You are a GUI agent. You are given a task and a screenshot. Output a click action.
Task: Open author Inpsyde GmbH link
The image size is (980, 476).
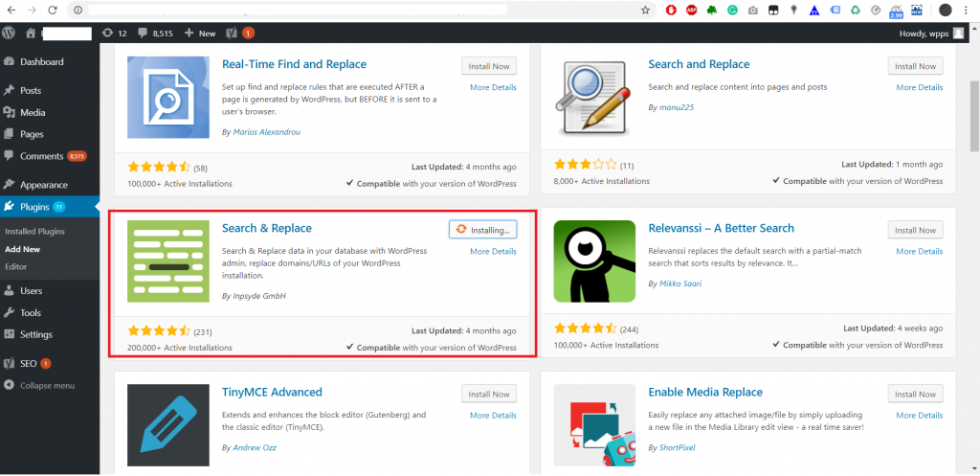pyautogui.click(x=258, y=296)
